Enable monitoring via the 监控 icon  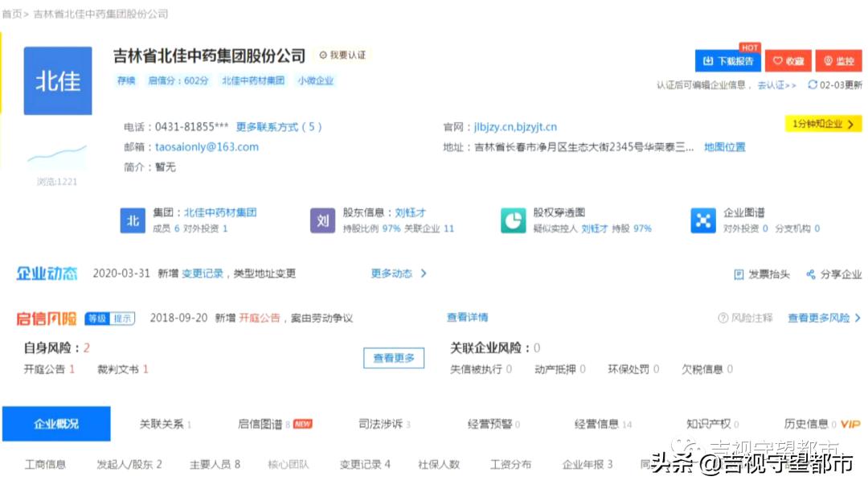click(838, 60)
